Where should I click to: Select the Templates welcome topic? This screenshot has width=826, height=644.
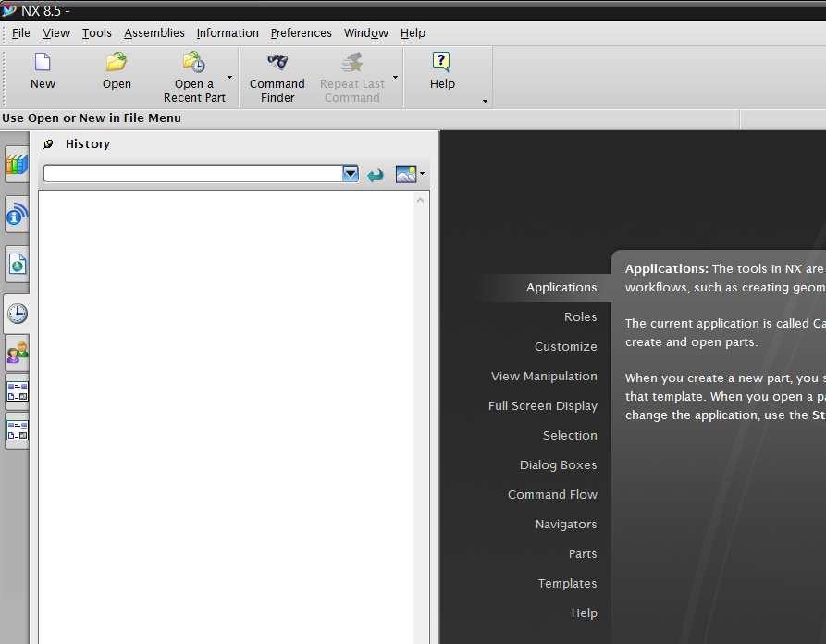(x=567, y=584)
